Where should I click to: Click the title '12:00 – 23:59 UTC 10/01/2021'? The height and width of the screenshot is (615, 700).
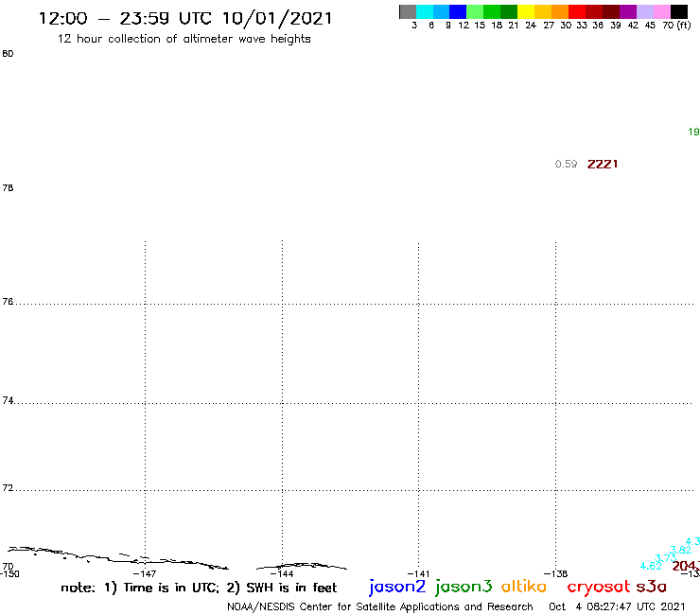pyautogui.click(x=185, y=18)
